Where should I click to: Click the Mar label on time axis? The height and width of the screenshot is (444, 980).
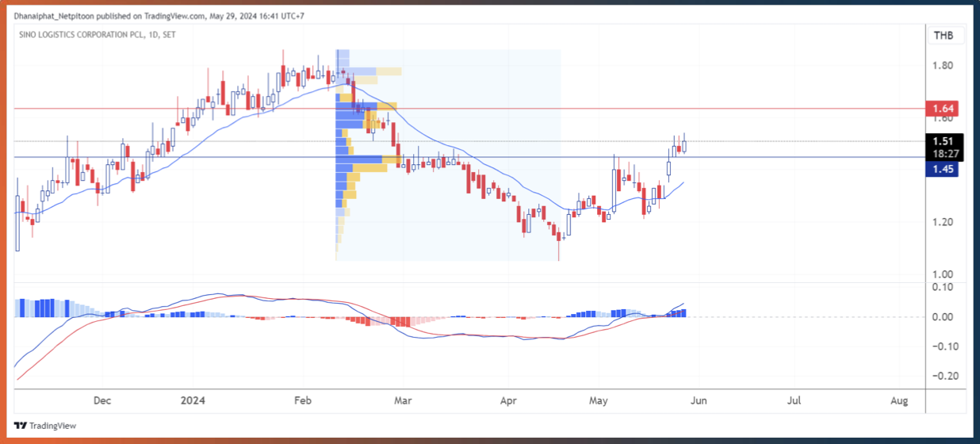404,401
